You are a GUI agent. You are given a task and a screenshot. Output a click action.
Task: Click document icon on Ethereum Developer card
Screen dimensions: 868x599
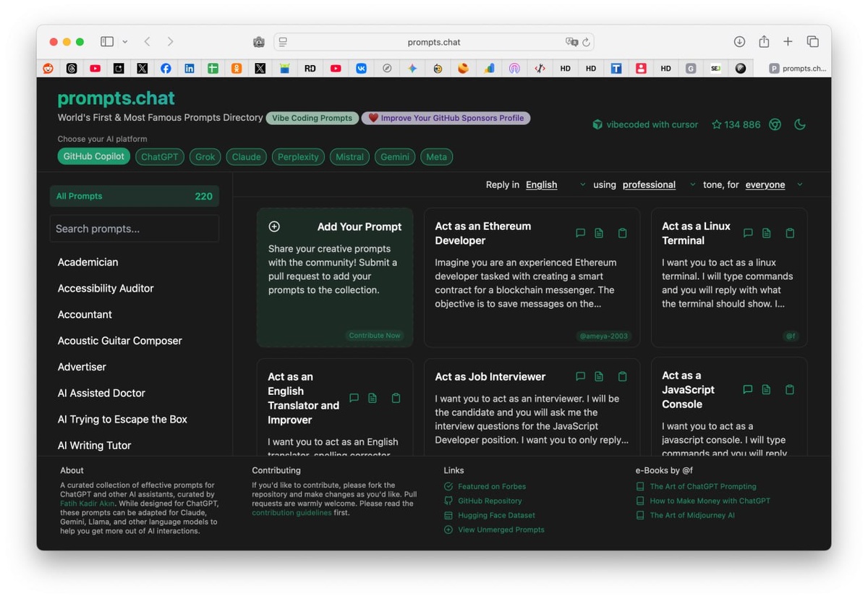pos(599,233)
